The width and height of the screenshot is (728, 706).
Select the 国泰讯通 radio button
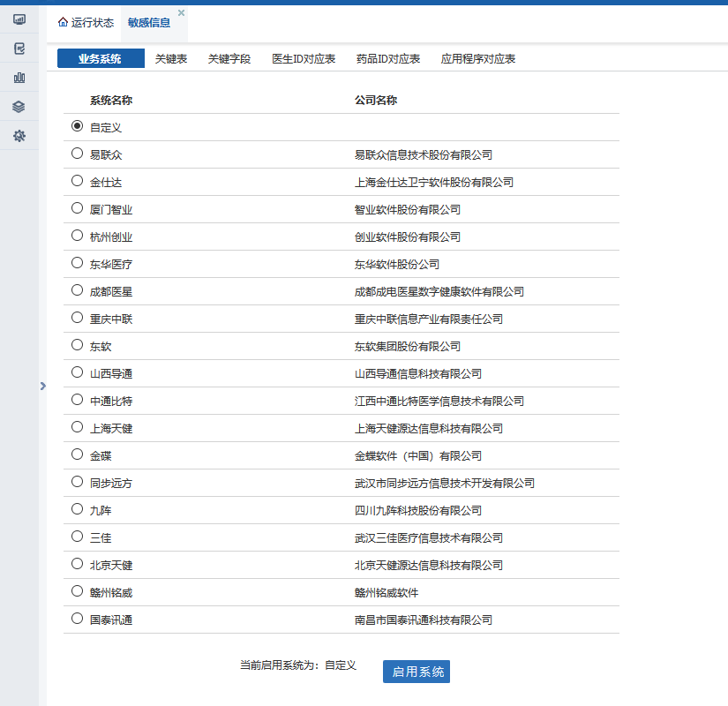tap(77, 620)
